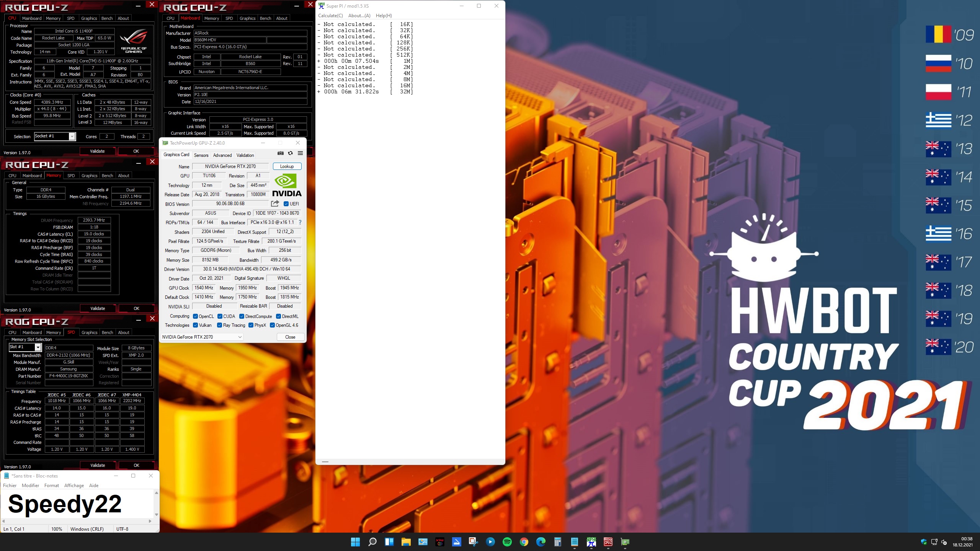
Task: Click the network tray icon
Action: pos(934,542)
